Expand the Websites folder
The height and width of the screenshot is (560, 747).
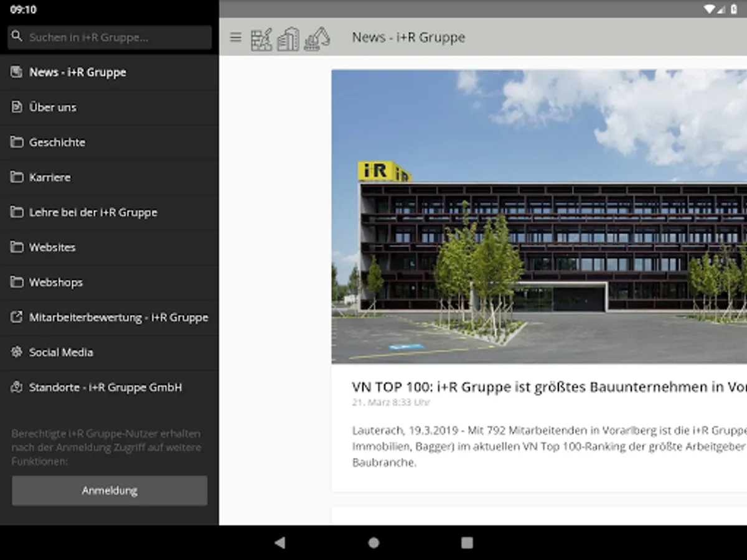click(52, 247)
